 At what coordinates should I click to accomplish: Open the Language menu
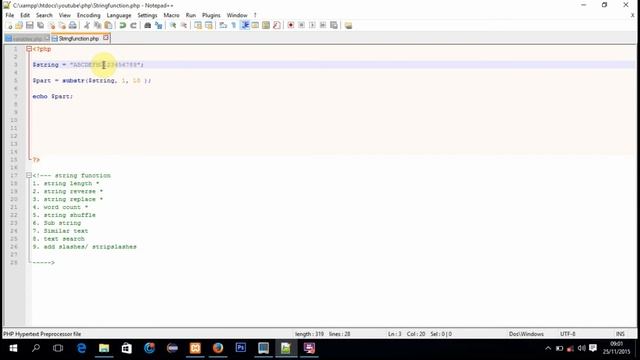click(119, 15)
